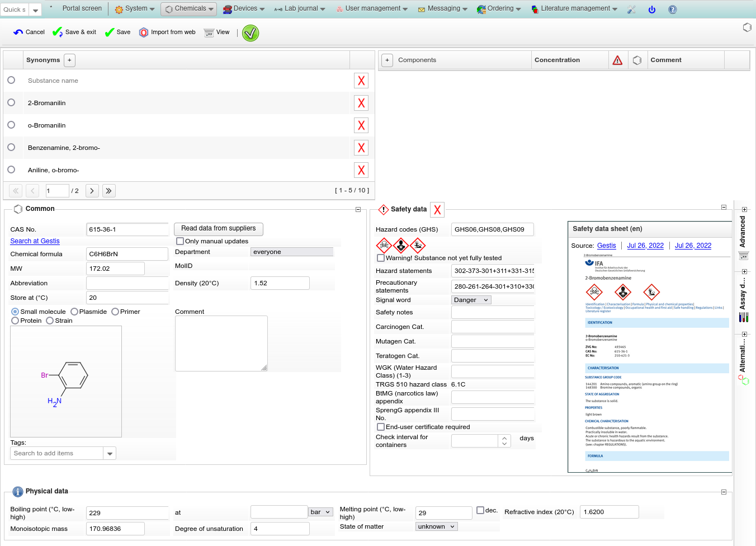
Task: Click the green checkmark validate icon
Action: coord(250,33)
